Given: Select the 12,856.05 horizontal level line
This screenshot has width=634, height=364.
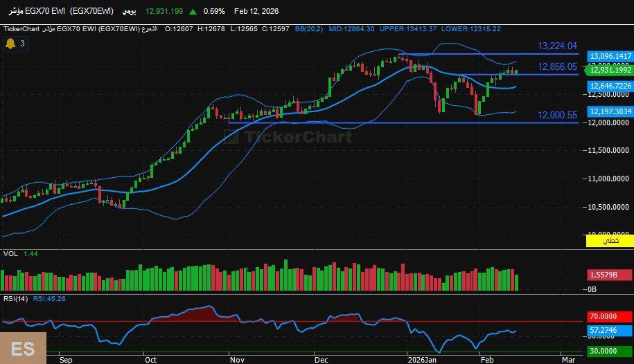Looking at the screenshot, I should click(x=485, y=74).
